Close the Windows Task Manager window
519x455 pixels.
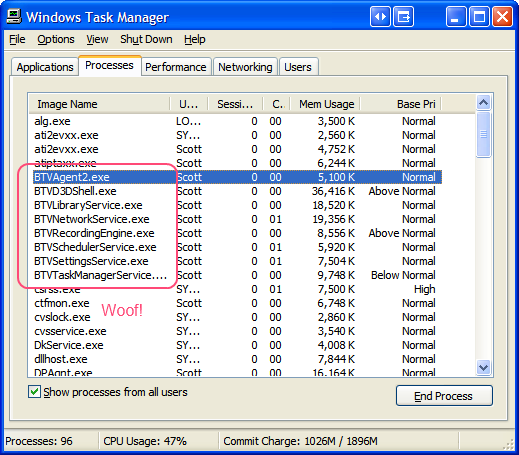pos(503,17)
